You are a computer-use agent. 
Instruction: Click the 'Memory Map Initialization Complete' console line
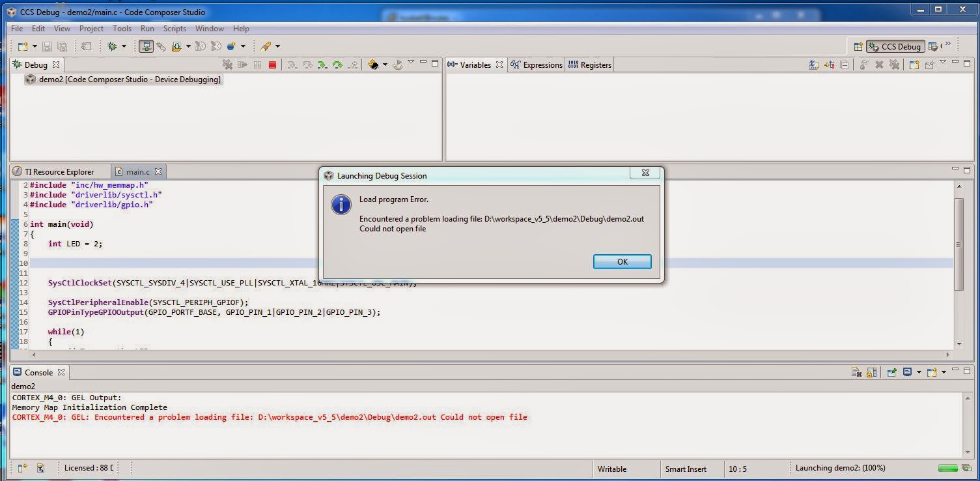90,407
